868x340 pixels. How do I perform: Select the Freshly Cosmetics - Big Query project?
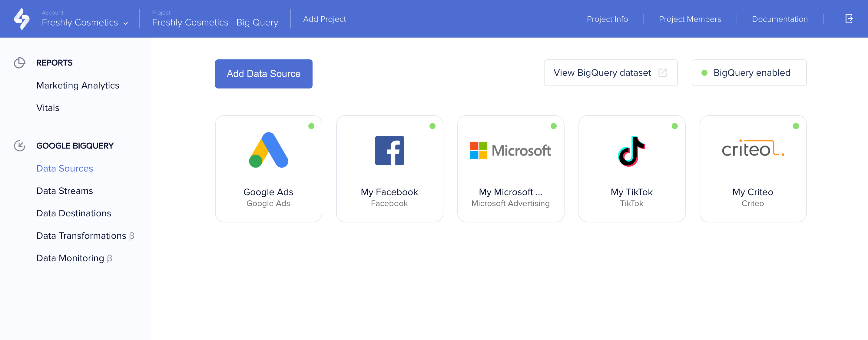(215, 22)
